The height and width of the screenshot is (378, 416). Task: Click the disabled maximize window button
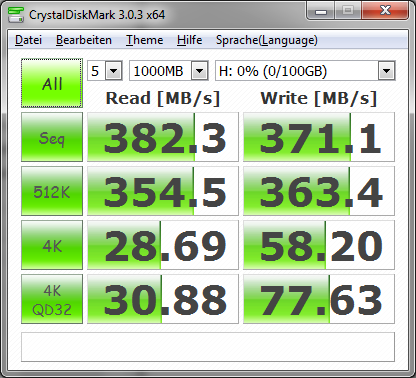(348, 11)
